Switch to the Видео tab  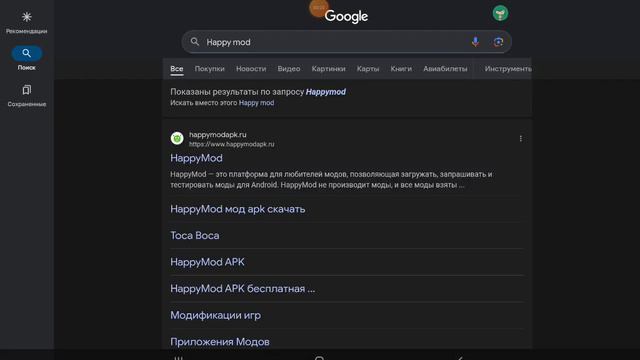pos(289,69)
